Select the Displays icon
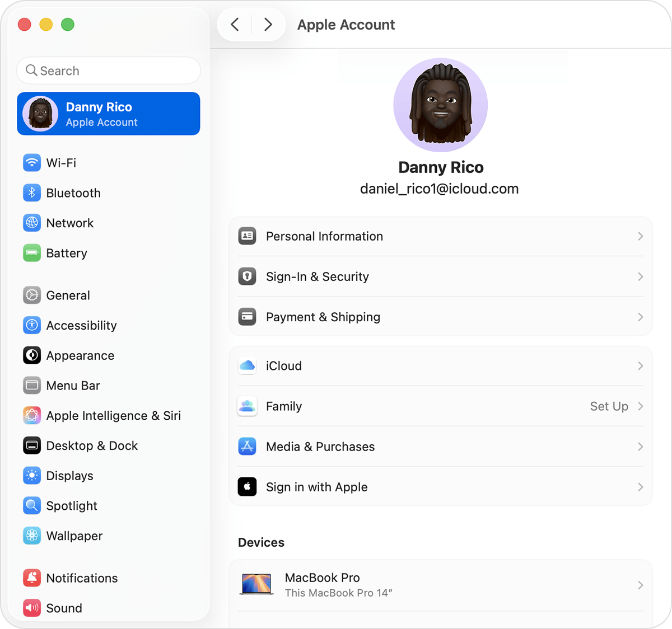Image resolution: width=672 pixels, height=629 pixels. coord(32,476)
